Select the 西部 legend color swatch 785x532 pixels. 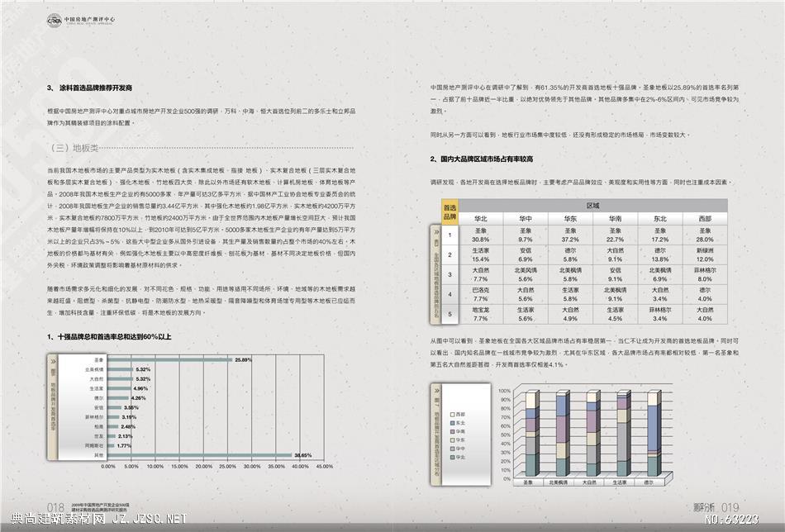(453, 415)
